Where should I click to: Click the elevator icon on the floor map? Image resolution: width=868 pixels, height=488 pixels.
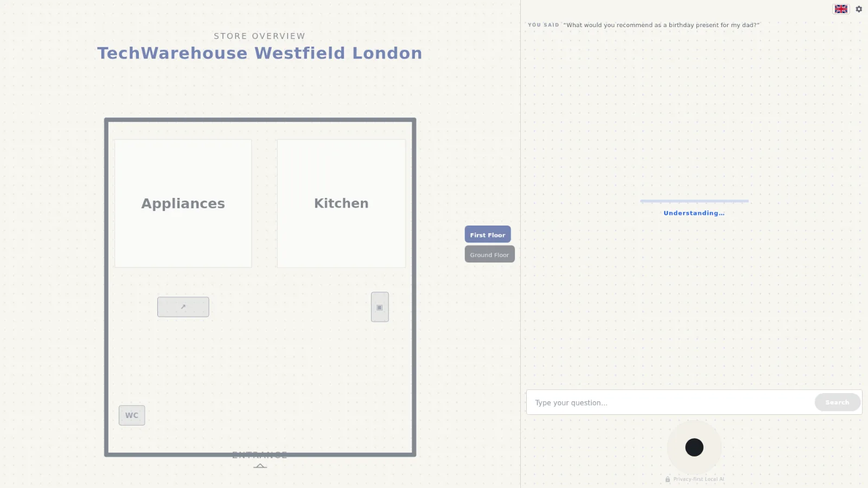380,307
